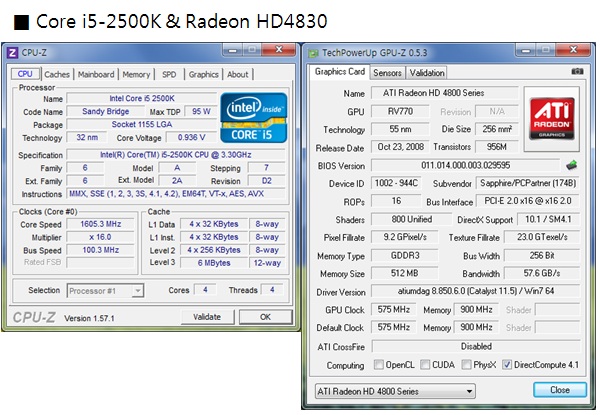This screenshot has height=415, width=600.
Task: Open the Graphics tab in CPU-Z
Action: (x=204, y=74)
